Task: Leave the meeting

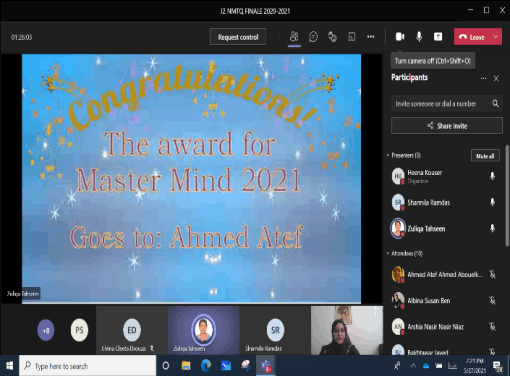Action: (x=472, y=37)
